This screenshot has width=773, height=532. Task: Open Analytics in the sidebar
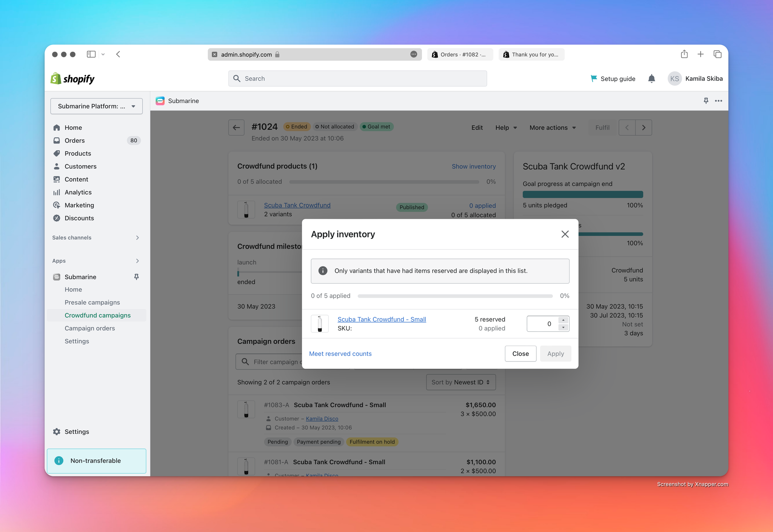pyautogui.click(x=78, y=192)
